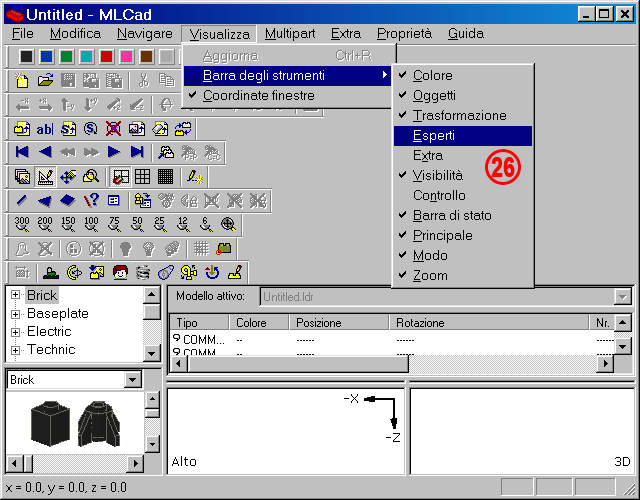Screen dimensions: 640x500
Task: Set zoom to 300 percent
Action: tap(22, 224)
